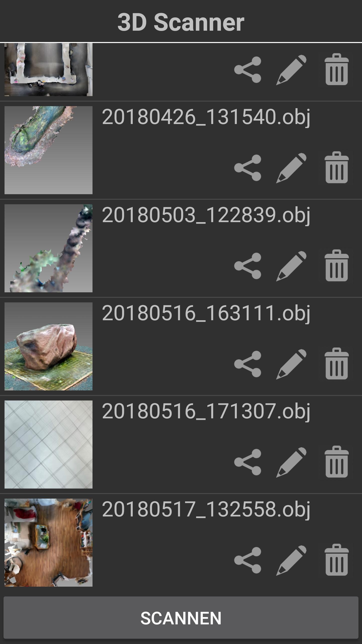Trash the 20180503_122839.obj scan
Screen dimensions: 362x644
[x=337, y=265]
